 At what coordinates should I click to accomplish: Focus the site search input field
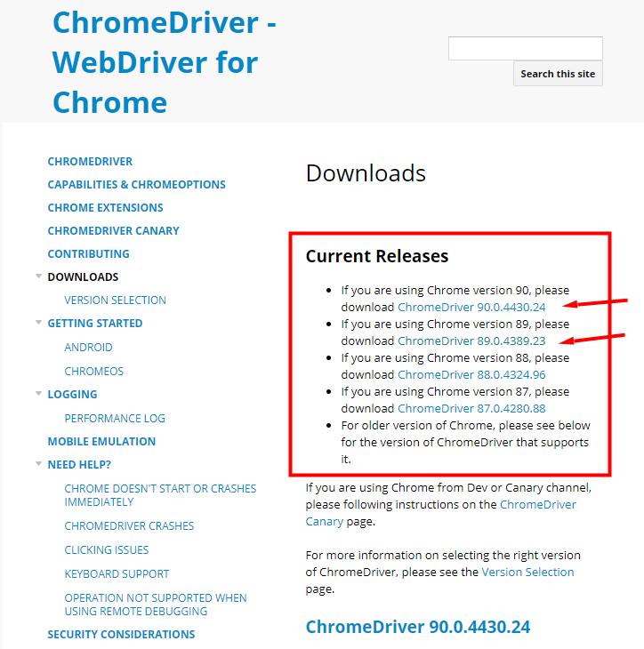point(525,48)
